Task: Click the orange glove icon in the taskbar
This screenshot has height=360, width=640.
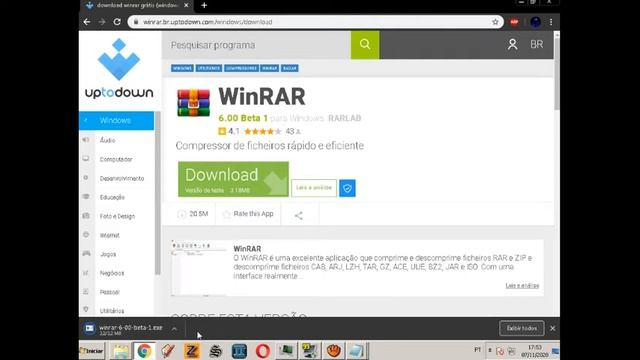Action: (333, 351)
